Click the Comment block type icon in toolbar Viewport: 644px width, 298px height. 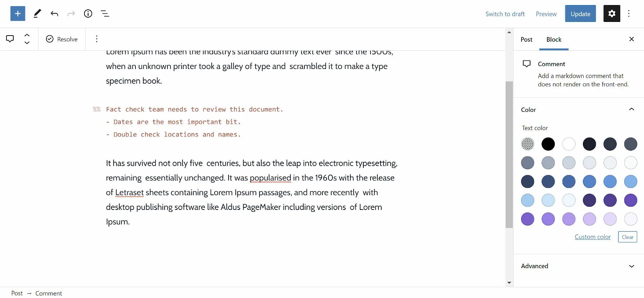point(10,39)
